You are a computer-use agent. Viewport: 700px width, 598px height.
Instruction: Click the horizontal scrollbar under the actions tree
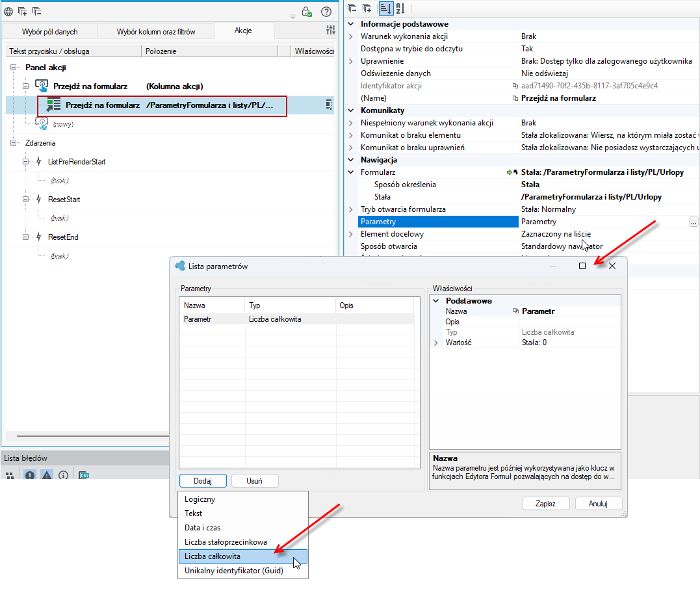pos(93,436)
